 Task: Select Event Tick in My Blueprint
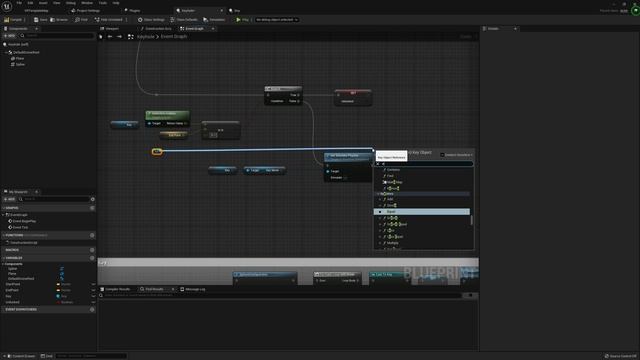pos(19,227)
